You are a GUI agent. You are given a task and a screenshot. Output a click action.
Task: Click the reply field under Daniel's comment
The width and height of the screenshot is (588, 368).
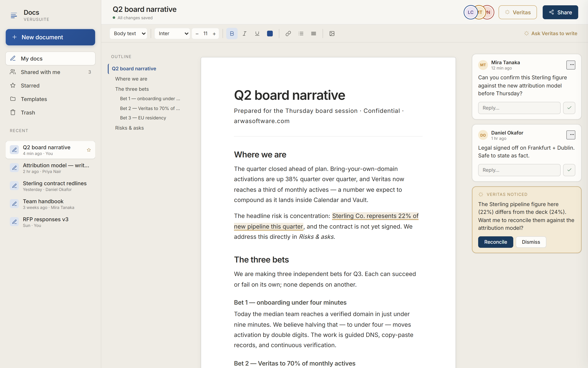519,170
